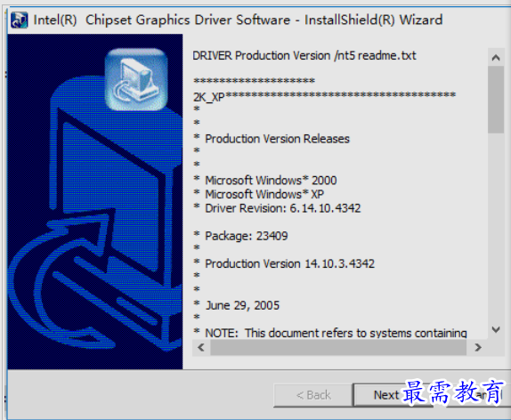This screenshot has height=420, width=511.
Task: Click the horizontal scroll left arrow
Action: pos(201,347)
